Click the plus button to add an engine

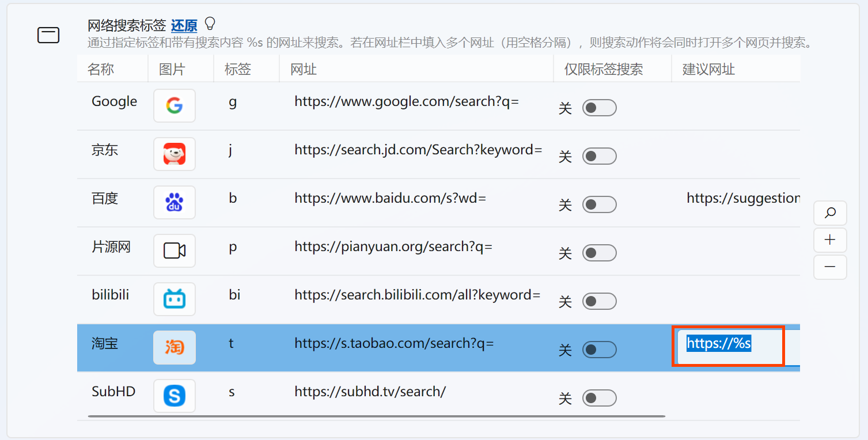(x=829, y=240)
